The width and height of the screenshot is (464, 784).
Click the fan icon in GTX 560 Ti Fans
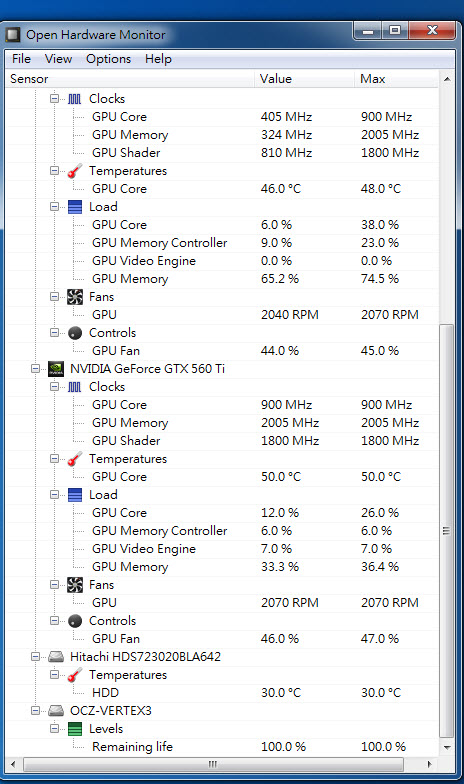click(x=74, y=585)
